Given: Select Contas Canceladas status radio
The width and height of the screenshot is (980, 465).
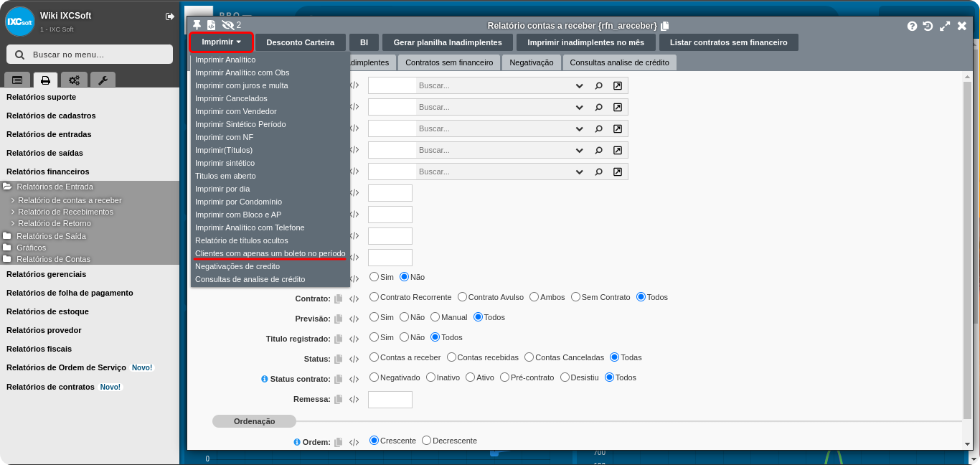Looking at the screenshot, I should pos(529,357).
